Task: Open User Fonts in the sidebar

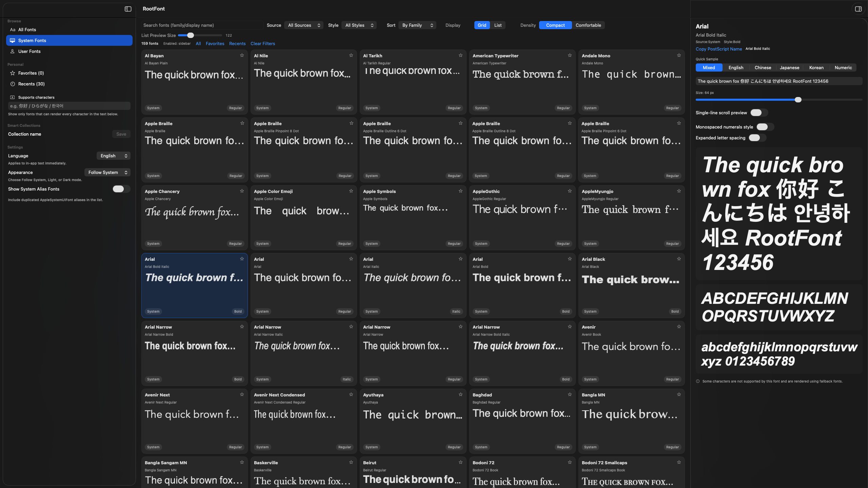Action: tap(69, 51)
